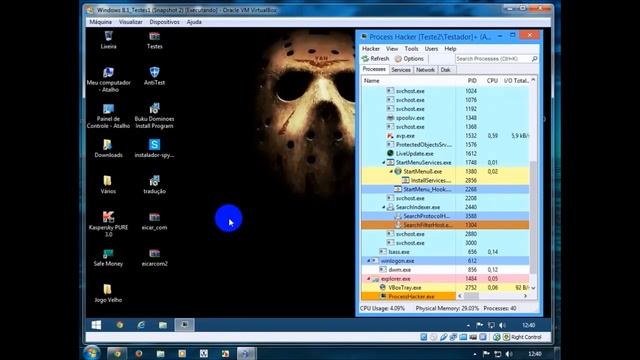Select the dwm.exe process row

[445, 270]
